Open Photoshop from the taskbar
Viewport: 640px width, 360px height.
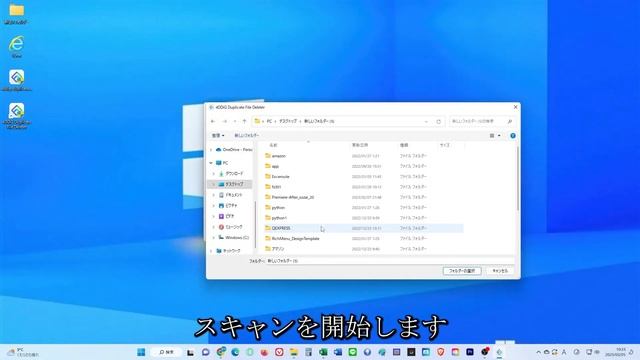470,352
